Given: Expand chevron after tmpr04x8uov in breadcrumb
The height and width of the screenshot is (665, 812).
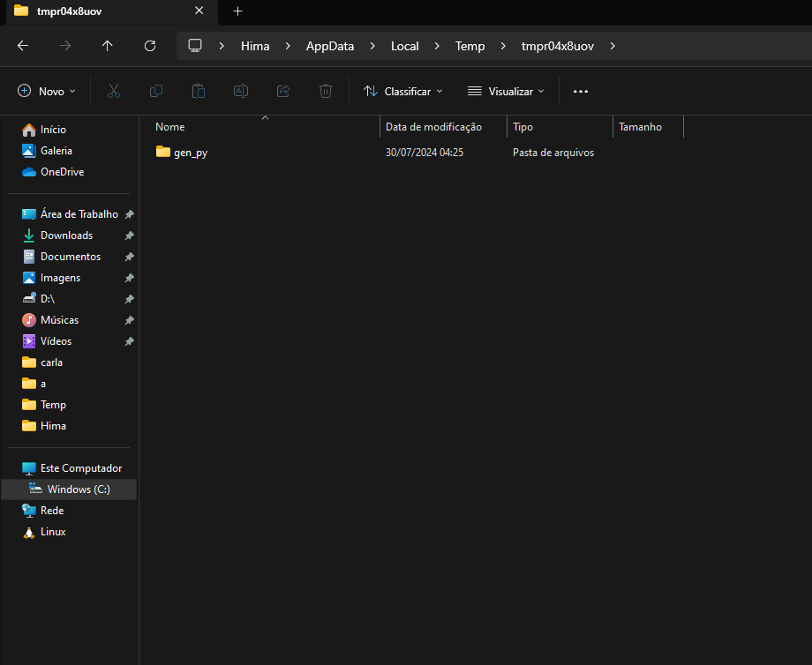Looking at the screenshot, I should (x=613, y=46).
